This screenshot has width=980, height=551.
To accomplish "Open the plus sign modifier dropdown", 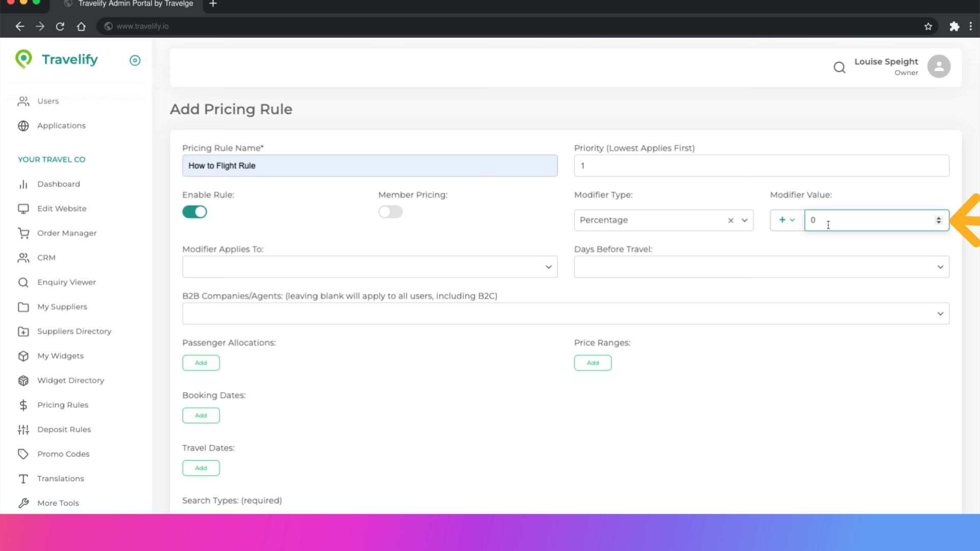I will point(787,220).
